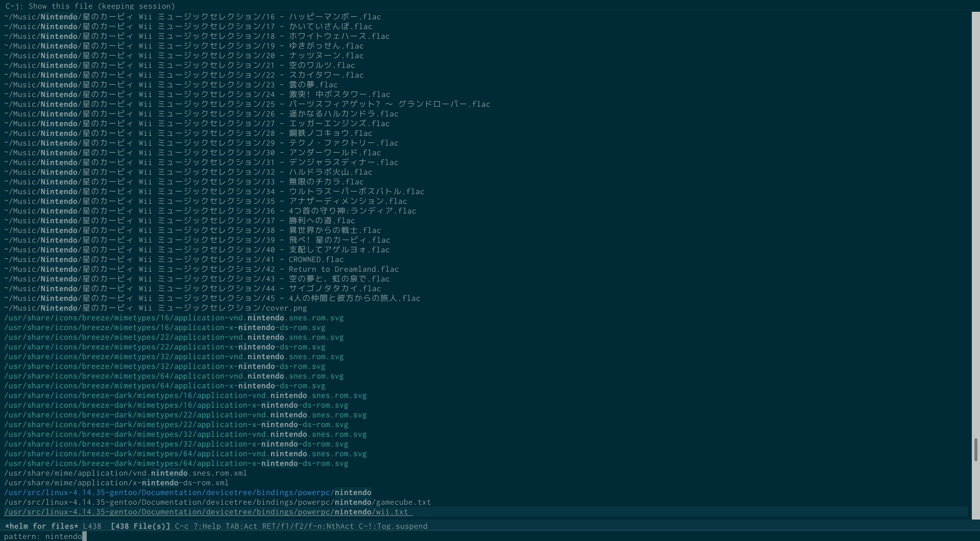Select file 30 - アンダーワールド.flac
The width and height of the screenshot is (980, 541).
[x=193, y=153]
